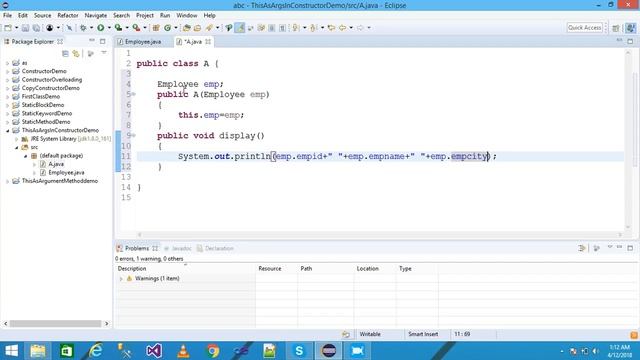Click the Open Type icon in toolbar
640x360 pixels.
[187, 28]
